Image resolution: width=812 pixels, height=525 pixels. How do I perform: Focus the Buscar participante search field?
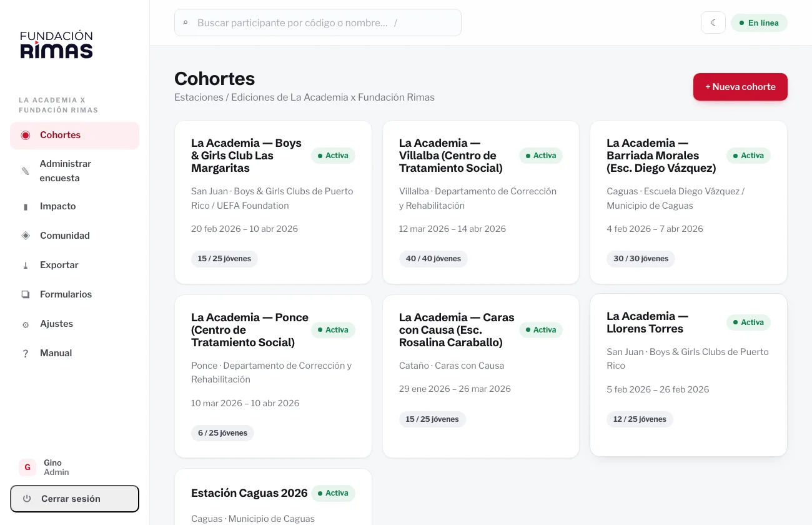coord(318,22)
